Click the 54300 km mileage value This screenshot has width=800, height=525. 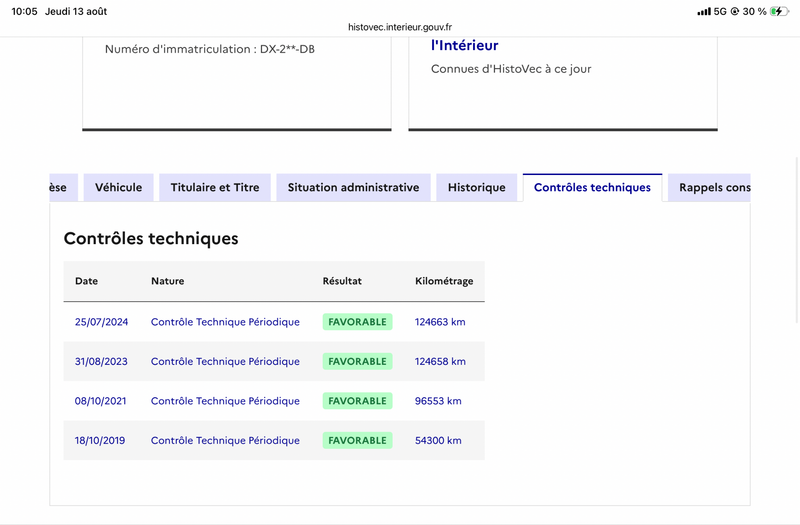438,440
